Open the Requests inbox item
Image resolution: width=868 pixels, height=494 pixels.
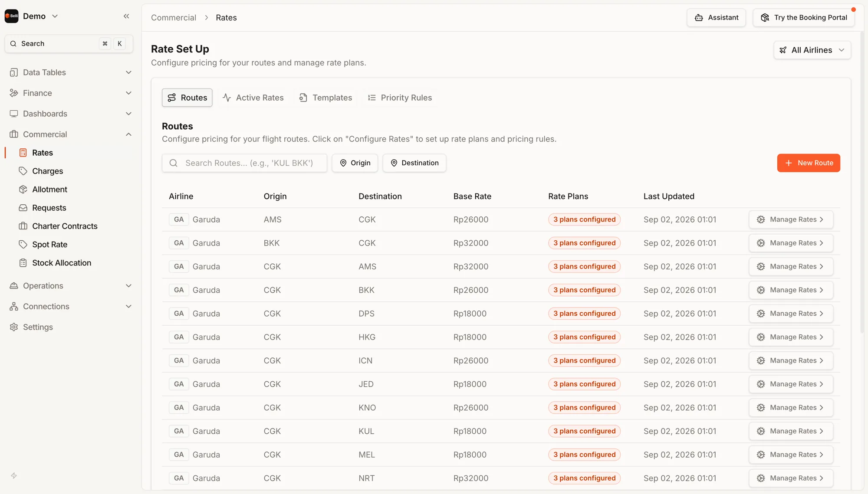pos(49,208)
